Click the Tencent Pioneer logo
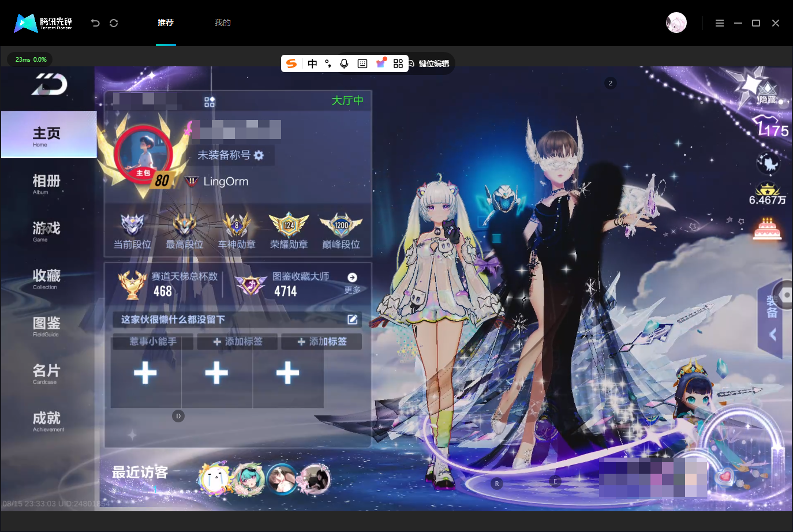The height and width of the screenshot is (532, 793). pos(43,23)
